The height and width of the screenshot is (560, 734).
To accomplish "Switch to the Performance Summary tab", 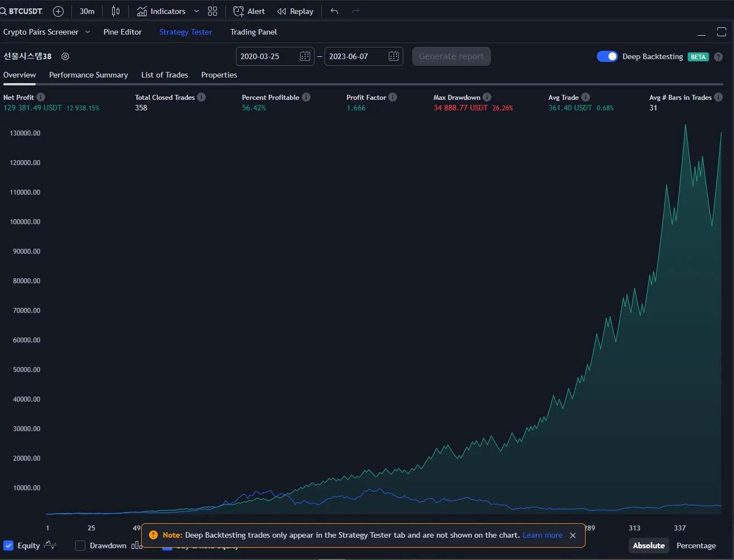I will point(89,75).
